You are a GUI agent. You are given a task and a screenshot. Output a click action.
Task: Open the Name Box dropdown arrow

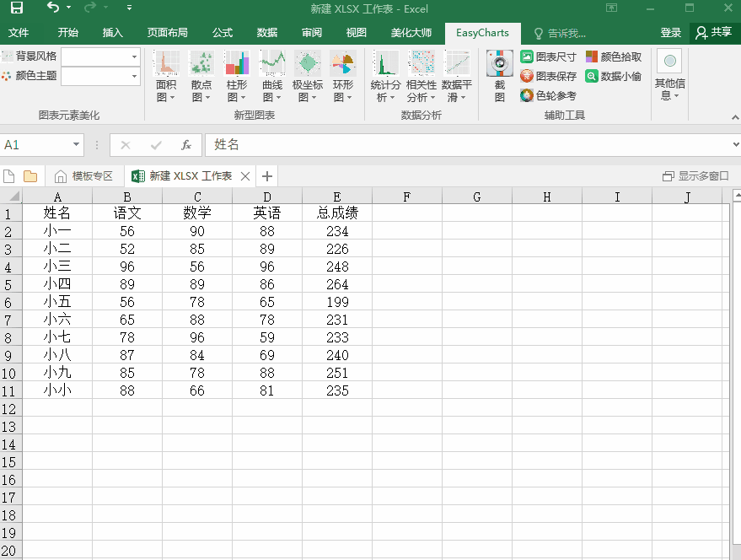[x=76, y=145]
